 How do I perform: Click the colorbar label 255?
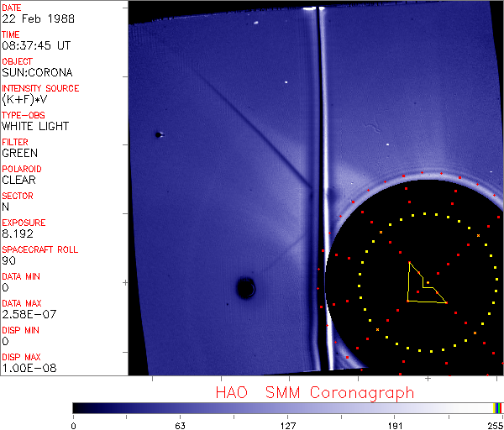(x=493, y=425)
